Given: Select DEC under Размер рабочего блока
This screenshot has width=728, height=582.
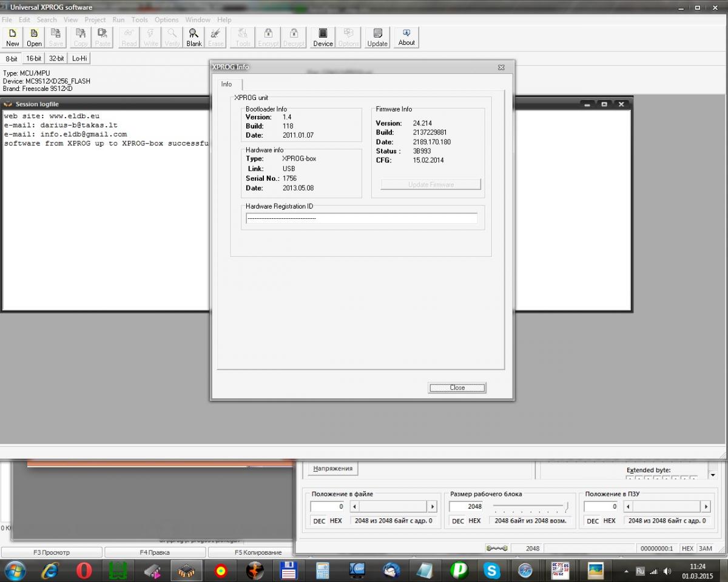Looking at the screenshot, I should coord(458,521).
